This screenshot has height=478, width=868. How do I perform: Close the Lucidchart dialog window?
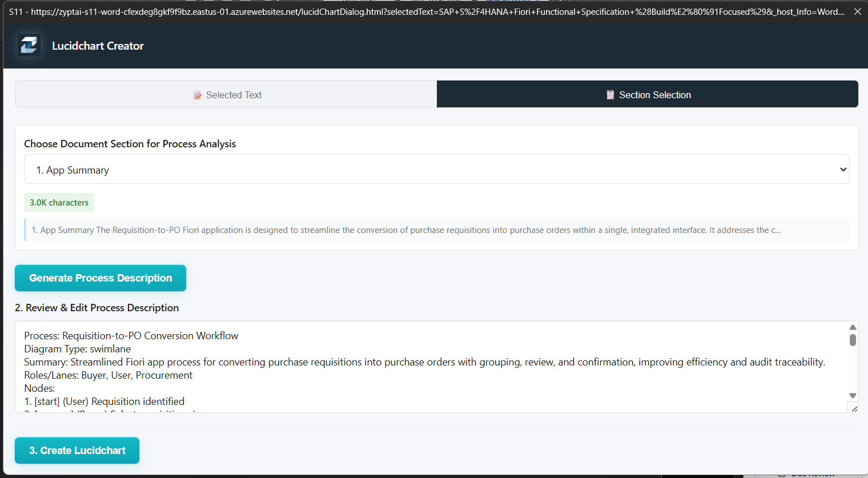[x=857, y=11]
